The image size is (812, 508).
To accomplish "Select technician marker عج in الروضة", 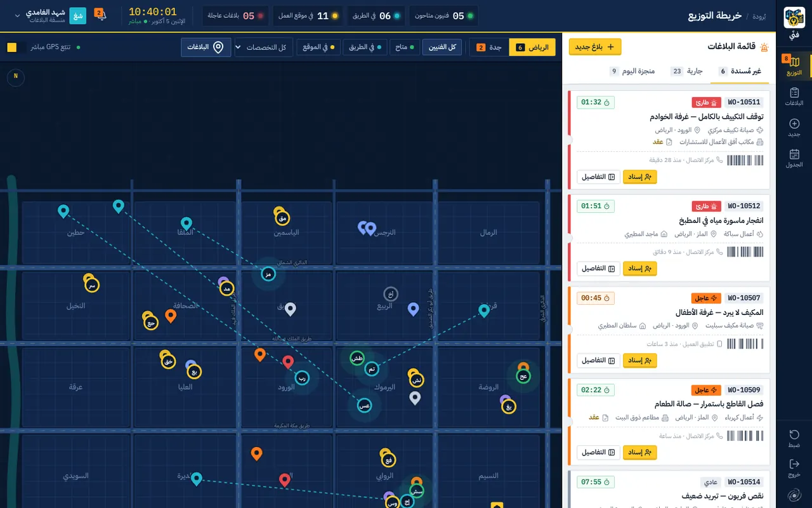I will [x=523, y=376].
